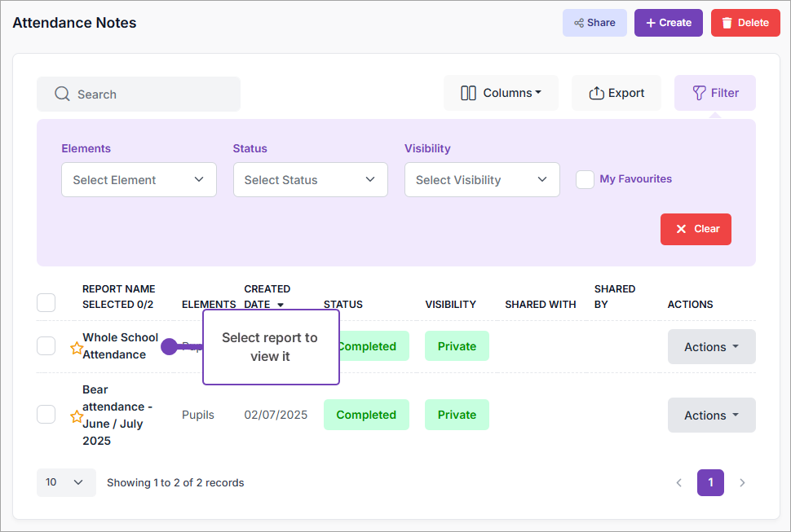791x532 pixels.
Task: Sort by Created Date column arrow
Action: (281, 304)
